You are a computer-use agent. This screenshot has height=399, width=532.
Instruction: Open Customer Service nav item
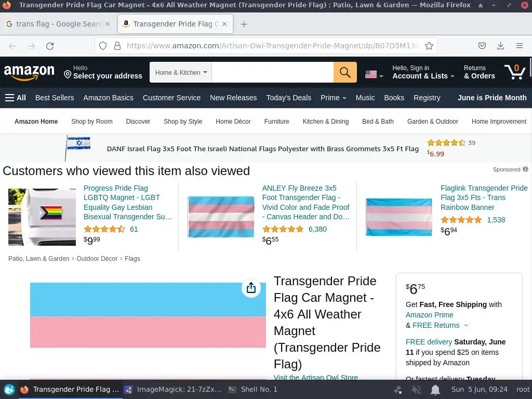pos(171,98)
